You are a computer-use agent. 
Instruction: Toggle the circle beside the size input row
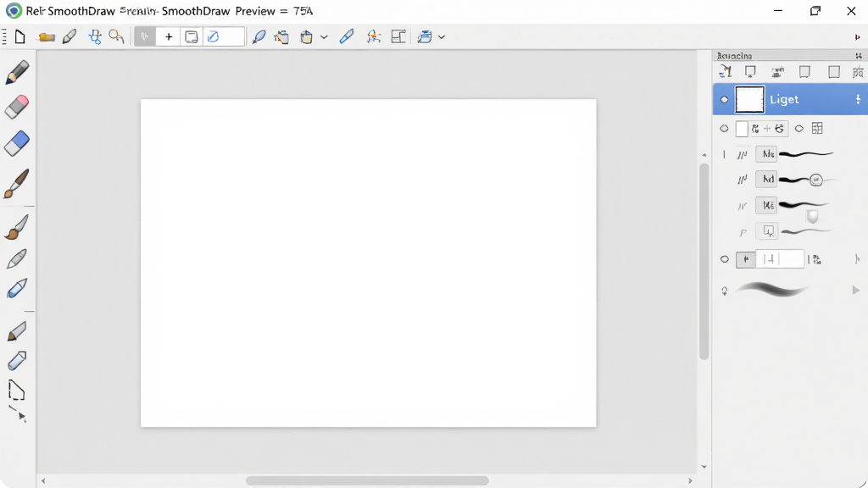(x=724, y=259)
